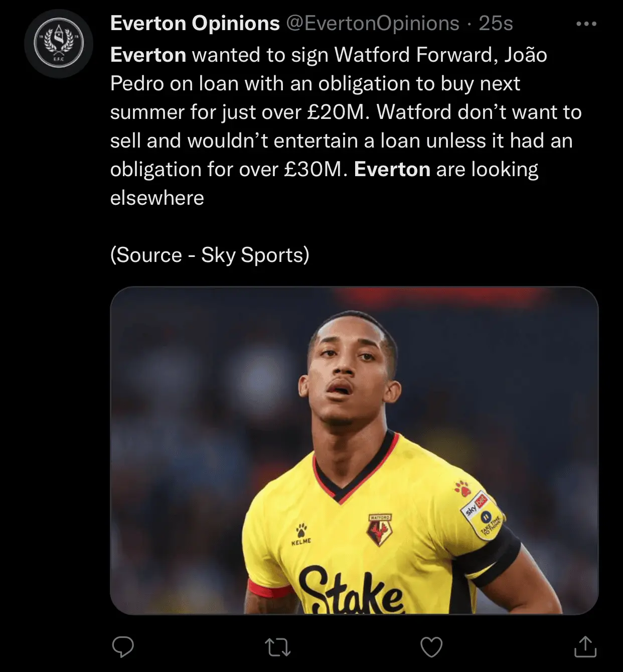
Task: Click the first bold "Everton" in tweet
Action: pos(148,55)
